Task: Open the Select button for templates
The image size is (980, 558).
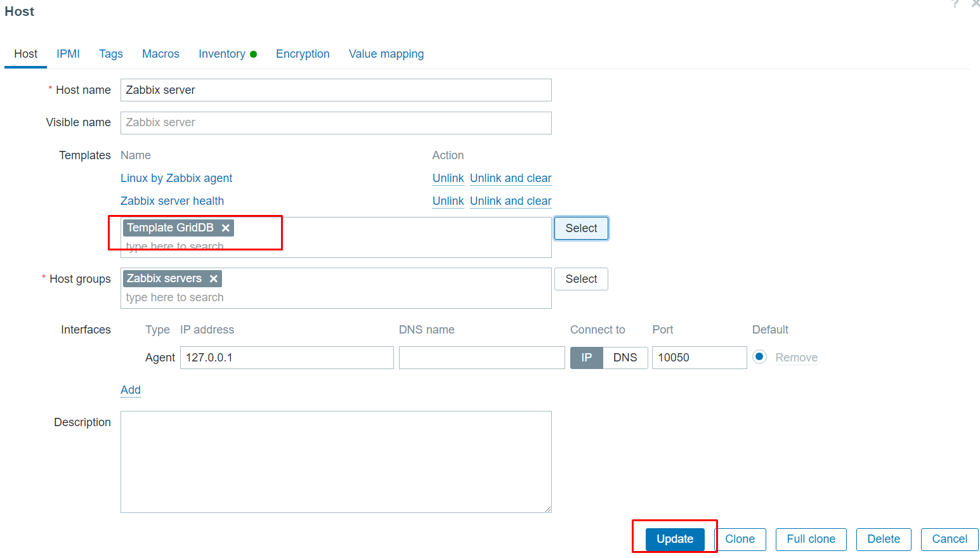Action: click(x=581, y=228)
